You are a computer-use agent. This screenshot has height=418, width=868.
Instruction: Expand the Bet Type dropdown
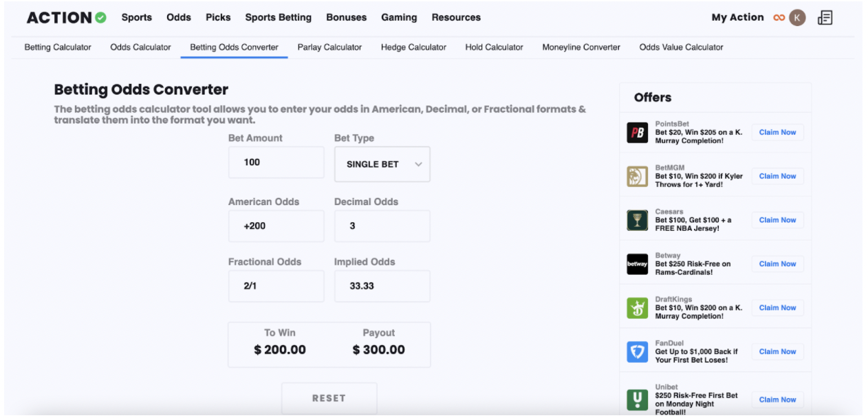coord(382,164)
